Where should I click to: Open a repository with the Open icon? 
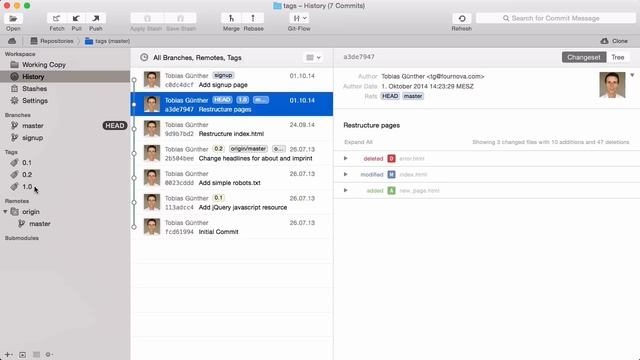[x=13, y=18]
